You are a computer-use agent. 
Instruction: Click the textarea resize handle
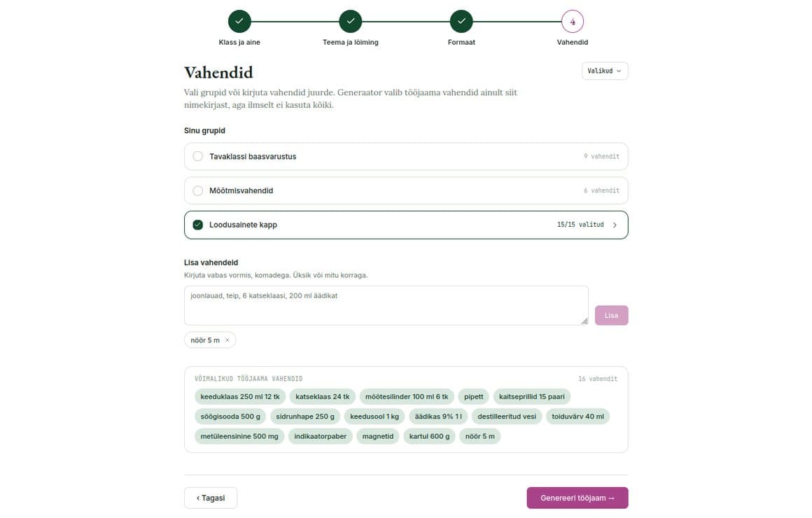pyautogui.click(x=584, y=321)
